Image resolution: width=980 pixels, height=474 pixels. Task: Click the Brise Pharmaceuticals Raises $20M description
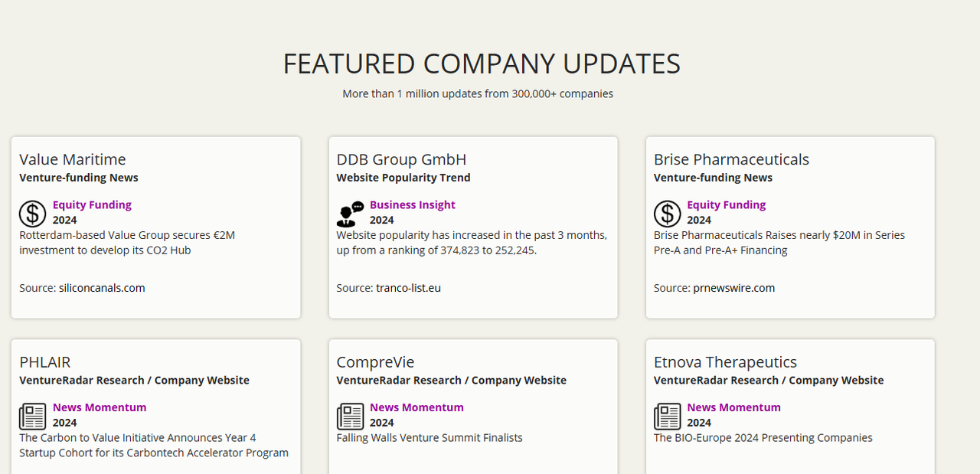coord(779,243)
